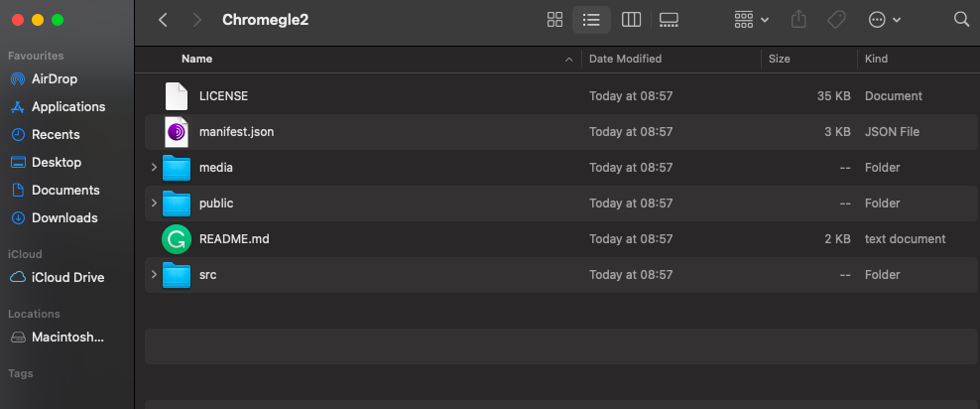Click the Chromegle2 window title
The image size is (980, 409).
[x=266, y=20]
